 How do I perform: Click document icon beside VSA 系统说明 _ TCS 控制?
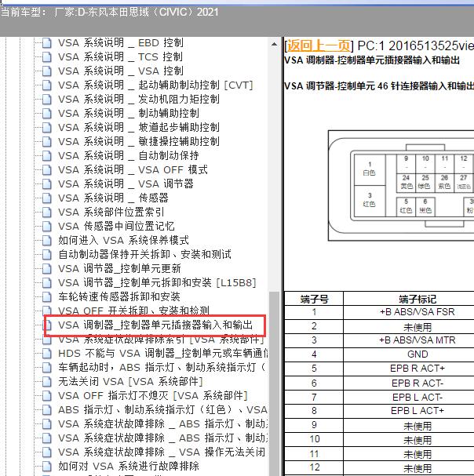coord(46,56)
